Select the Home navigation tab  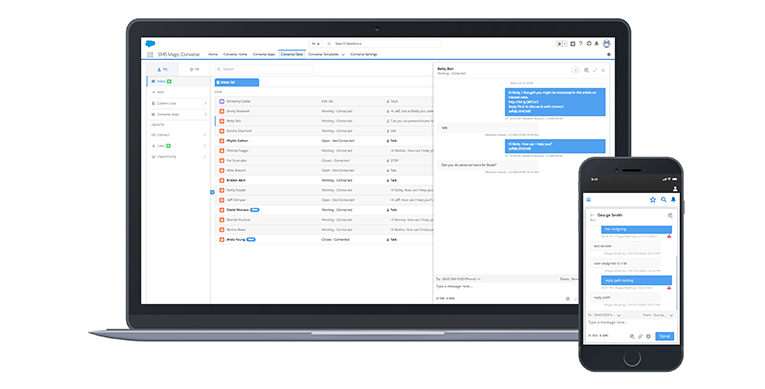[213, 54]
